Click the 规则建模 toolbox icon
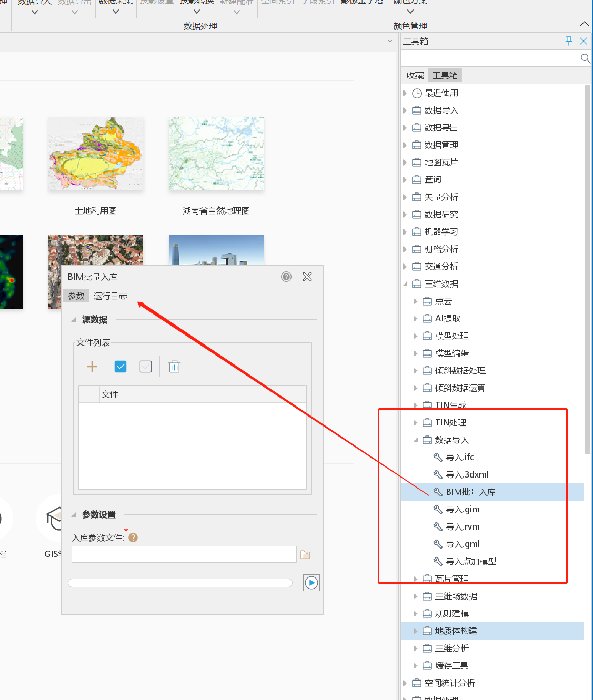Image resolution: width=593 pixels, height=700 pixels. pyautogui.click(x=427, y=614)
